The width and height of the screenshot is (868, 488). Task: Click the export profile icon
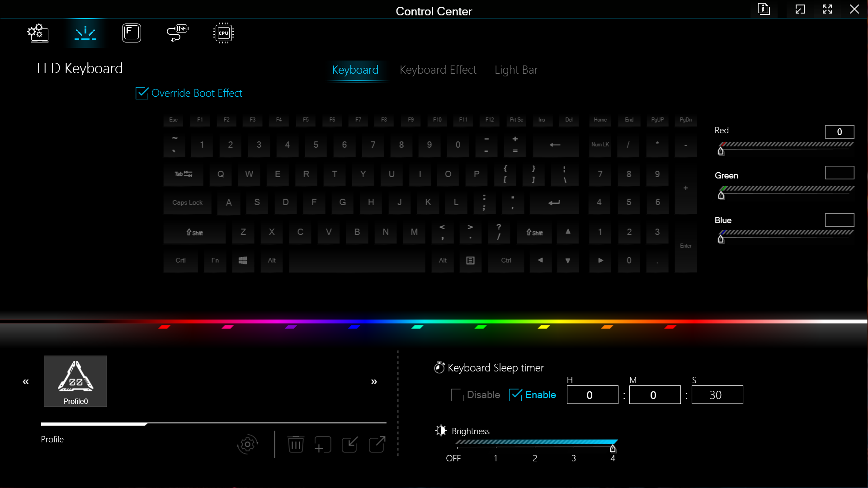377,445
